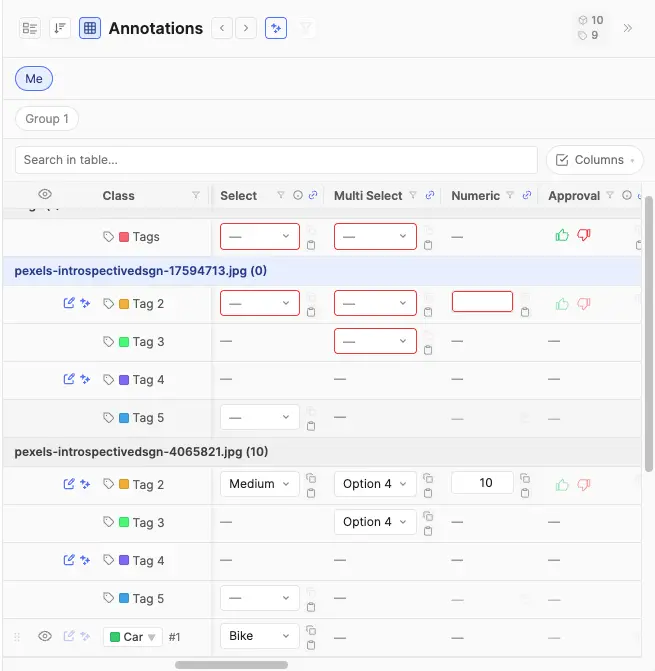
Task: Open file group pexels-introspectivedsgn-17594713.jpg (0)
Action: 141,271
